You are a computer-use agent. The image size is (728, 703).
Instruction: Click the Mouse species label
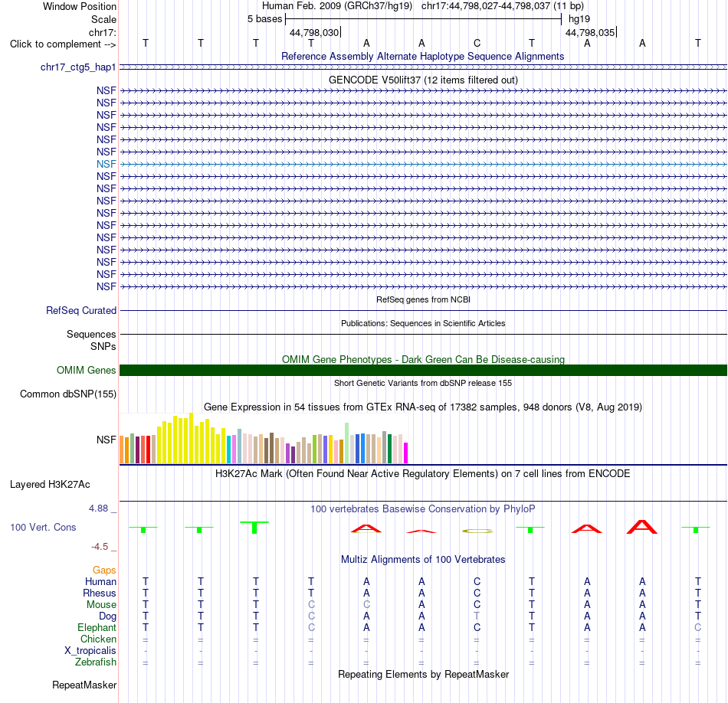click(x=101, y=605)
